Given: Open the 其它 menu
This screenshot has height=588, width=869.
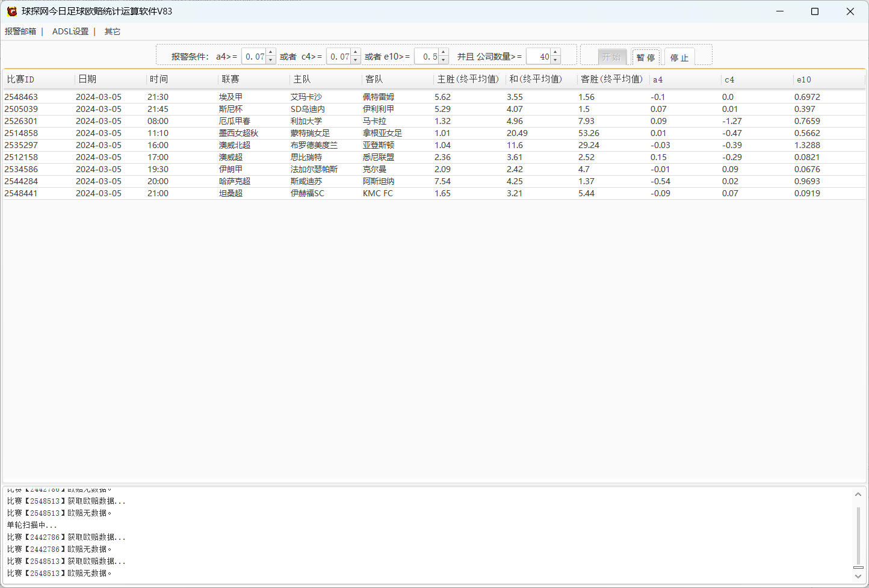Looking at the screenshot, I should pos(113,31).
